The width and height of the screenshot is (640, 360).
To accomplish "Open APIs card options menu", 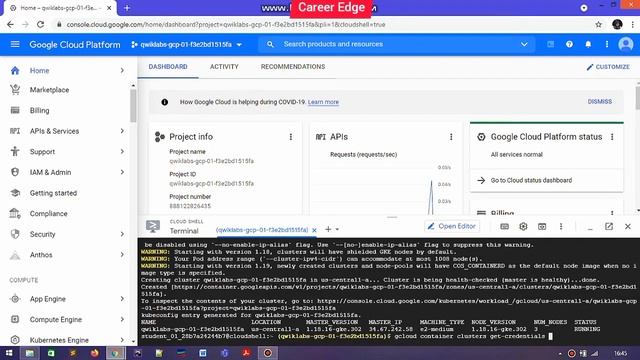I will tap(451, 137).
